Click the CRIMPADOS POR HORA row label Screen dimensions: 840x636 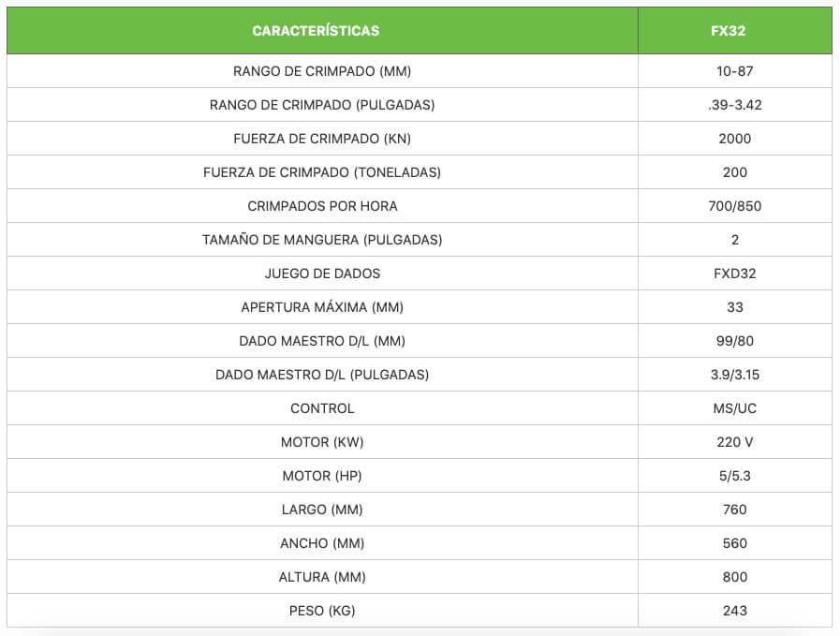coord(322,206)
